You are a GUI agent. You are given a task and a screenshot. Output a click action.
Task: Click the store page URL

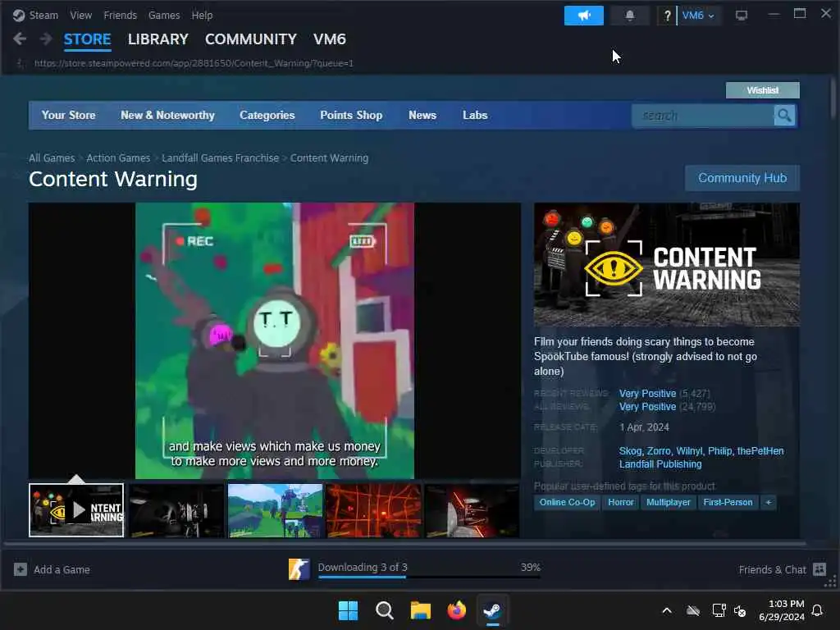194,63
